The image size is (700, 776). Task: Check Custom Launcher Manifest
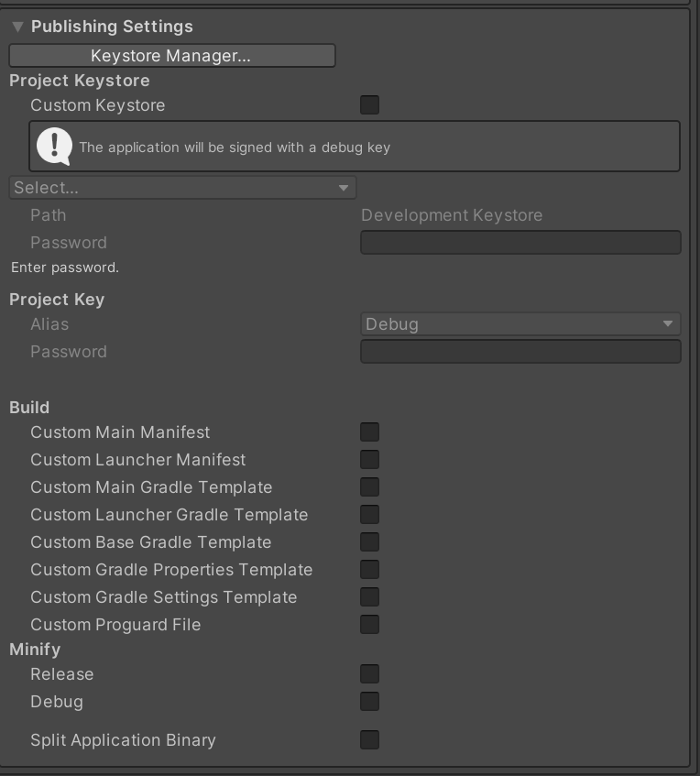369,459
